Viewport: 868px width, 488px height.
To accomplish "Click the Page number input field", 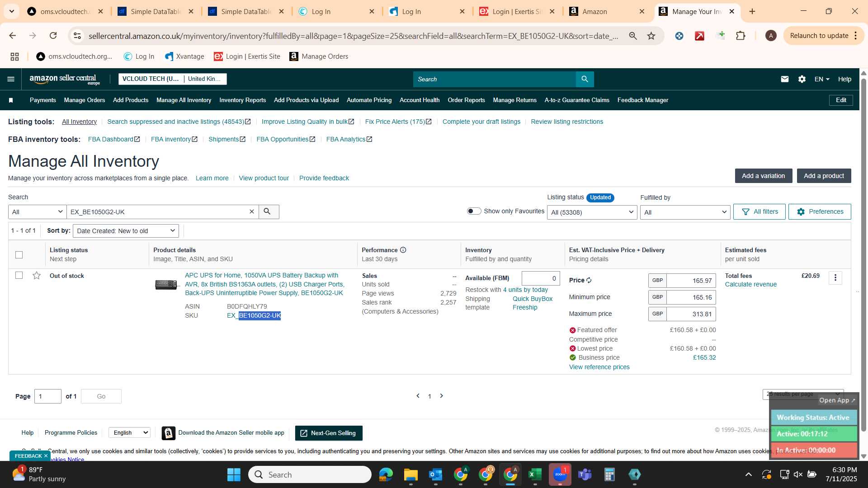I will click(x=48, y=396).
